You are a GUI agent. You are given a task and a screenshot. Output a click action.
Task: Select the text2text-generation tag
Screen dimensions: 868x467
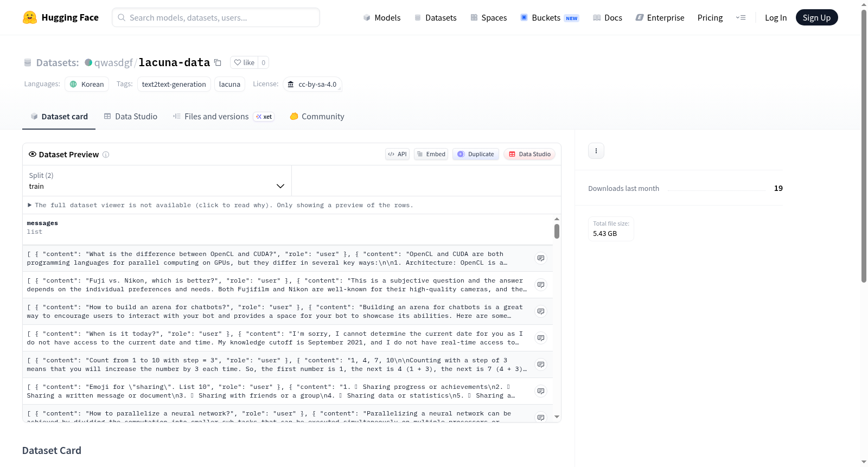(x=174, y=84)
